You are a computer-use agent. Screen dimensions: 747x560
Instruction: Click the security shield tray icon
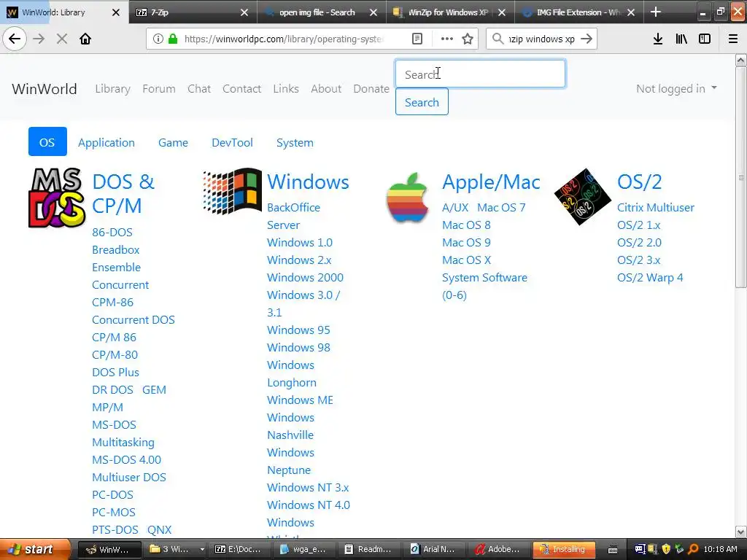tap(666, 549)
